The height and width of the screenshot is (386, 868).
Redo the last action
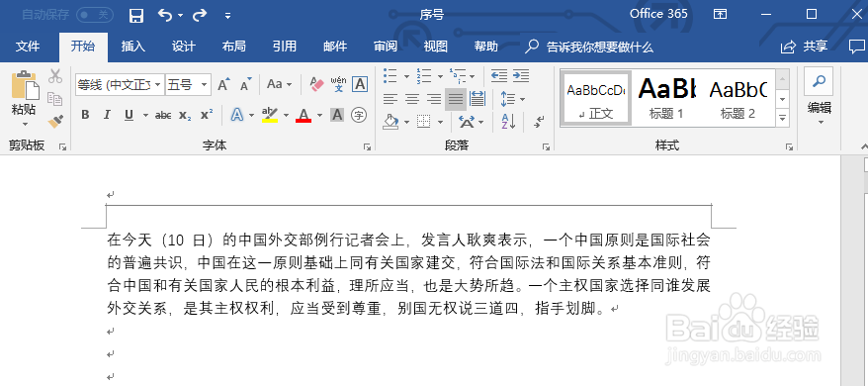(x=200, y=16)
